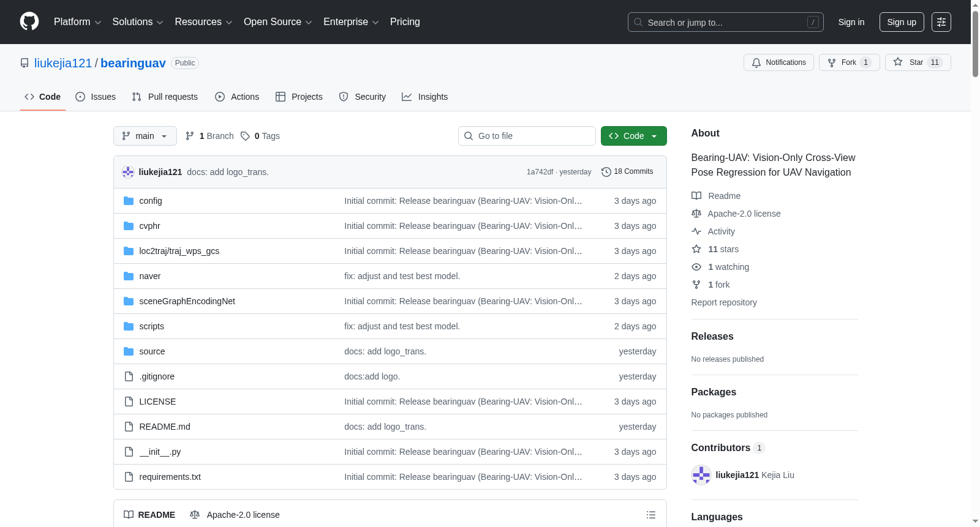Click the config folder icon
Viewport: 980px width, 527px height.
pos(129,201)
